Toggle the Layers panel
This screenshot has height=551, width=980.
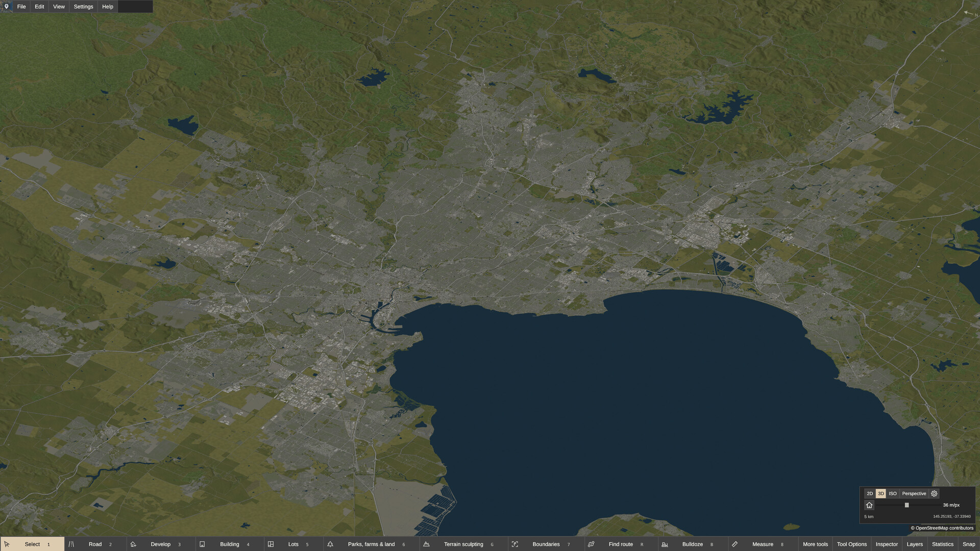click(915, 544)
